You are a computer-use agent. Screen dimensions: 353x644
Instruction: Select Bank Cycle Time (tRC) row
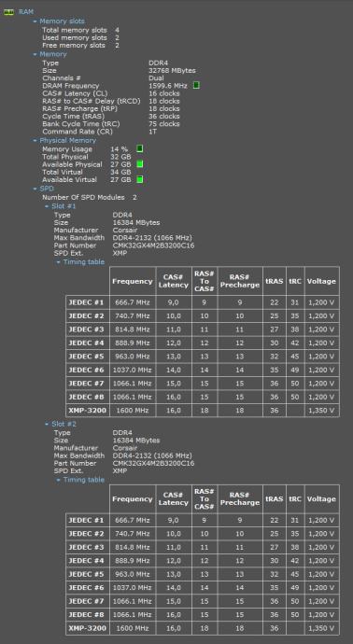[111, 123]
